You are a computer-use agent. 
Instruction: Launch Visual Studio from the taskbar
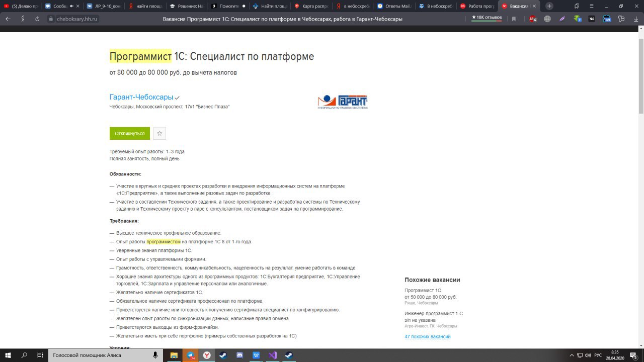click(272, 355)
